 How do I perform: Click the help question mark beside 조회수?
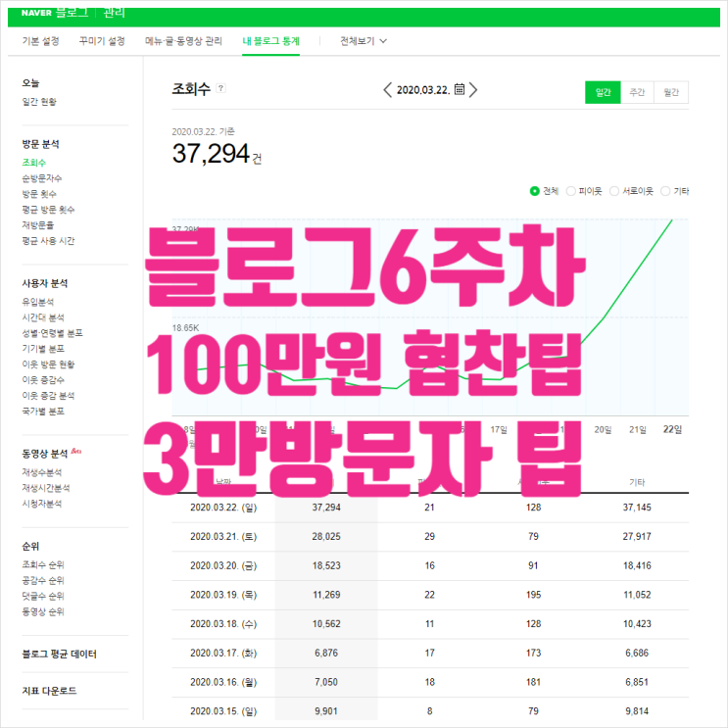(x=221, y=88)
